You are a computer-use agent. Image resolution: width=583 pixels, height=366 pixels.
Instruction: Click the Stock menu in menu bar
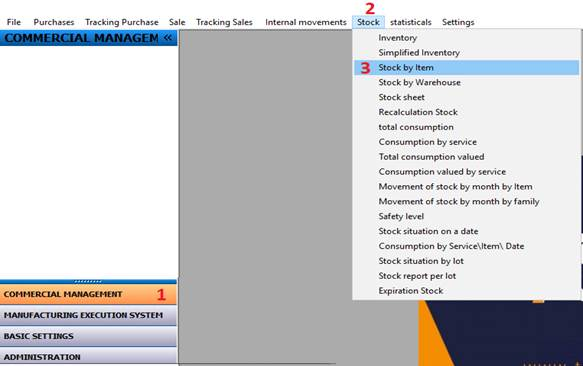tap(368, 22)
